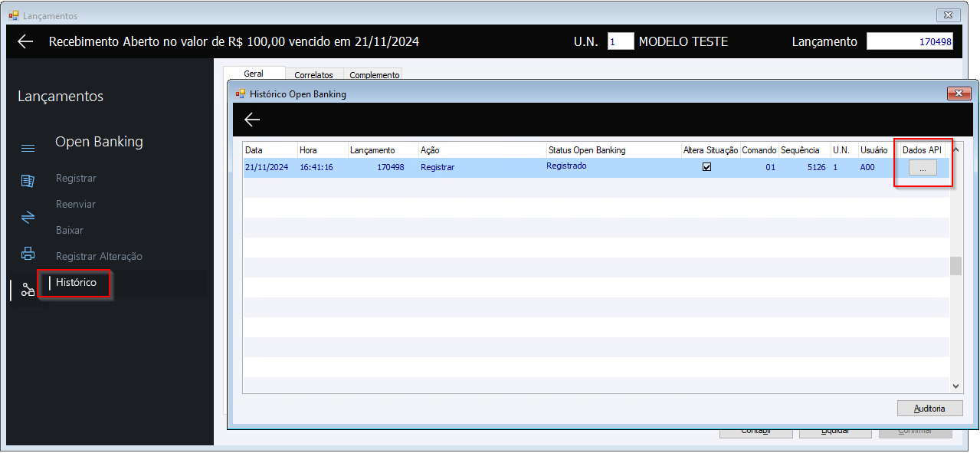
Task: Click the Open Banking sidebar heading
Action: click(x=99, y=142)
